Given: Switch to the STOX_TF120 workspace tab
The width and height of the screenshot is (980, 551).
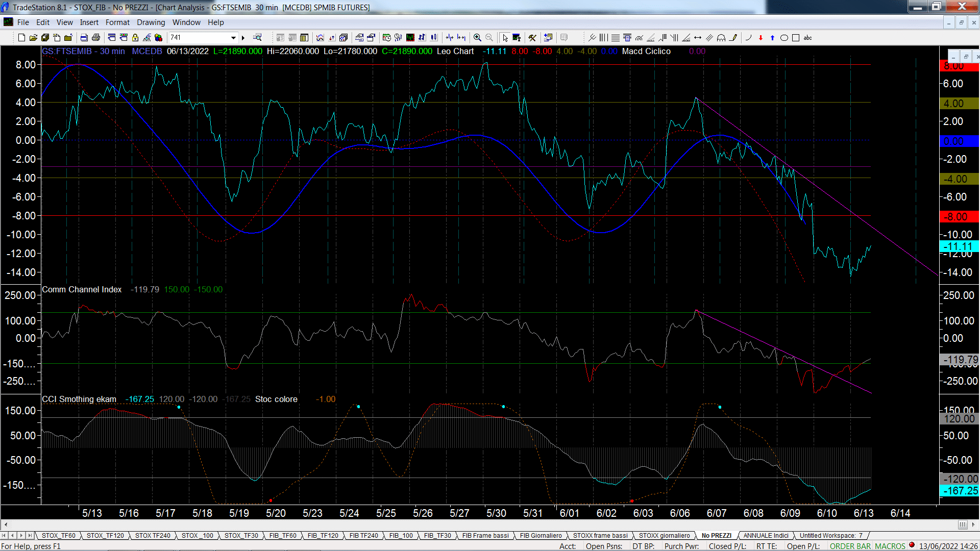Looking at the screenshot, I should click(105, 535).
